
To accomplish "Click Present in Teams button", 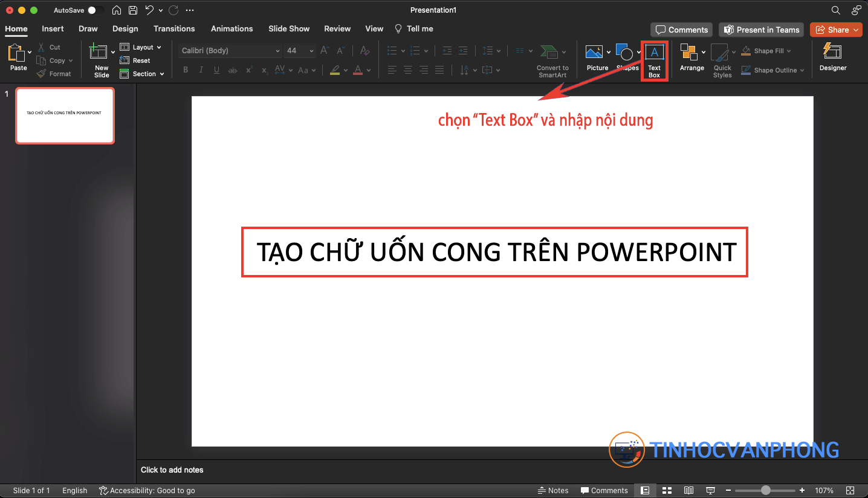I will 762,30.
